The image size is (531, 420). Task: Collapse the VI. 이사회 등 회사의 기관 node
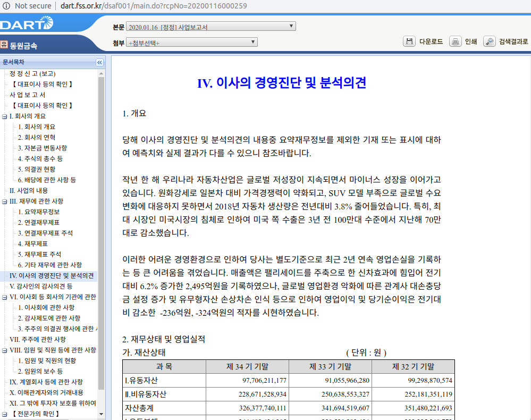pos(4,297)
